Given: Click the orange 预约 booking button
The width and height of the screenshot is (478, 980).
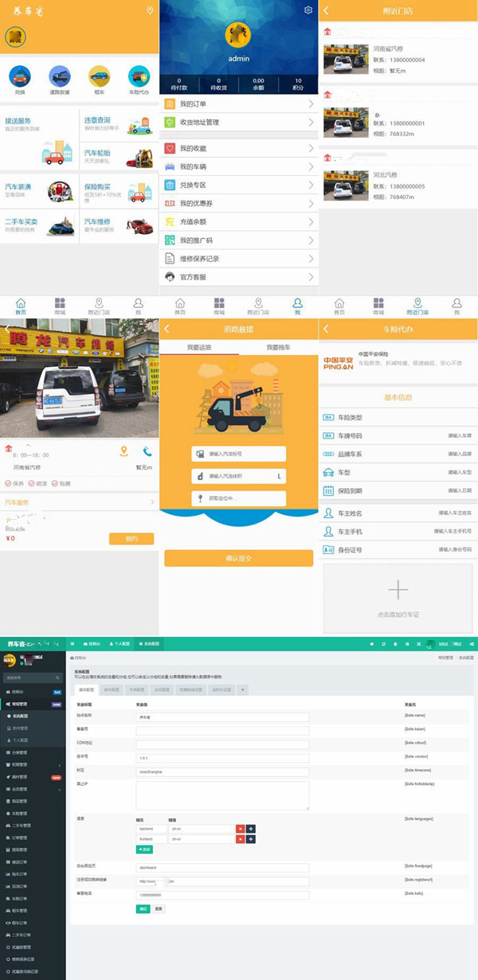Looking at the screenshot, I should [131, 539].
